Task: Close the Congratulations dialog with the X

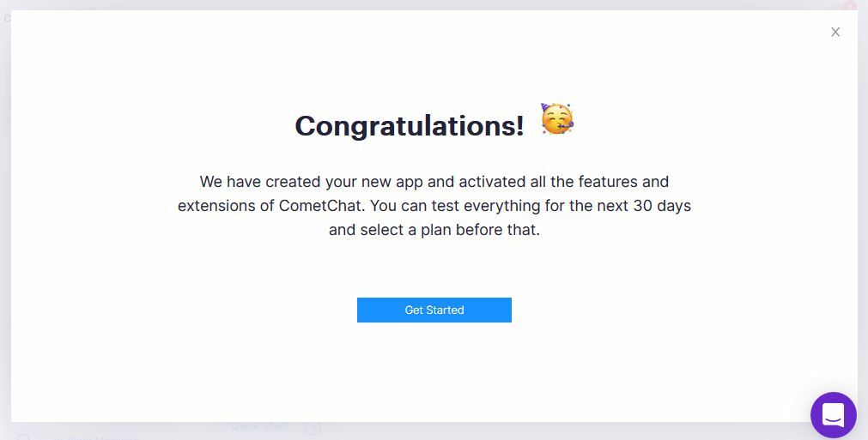Action: click(x=835, y=32)
